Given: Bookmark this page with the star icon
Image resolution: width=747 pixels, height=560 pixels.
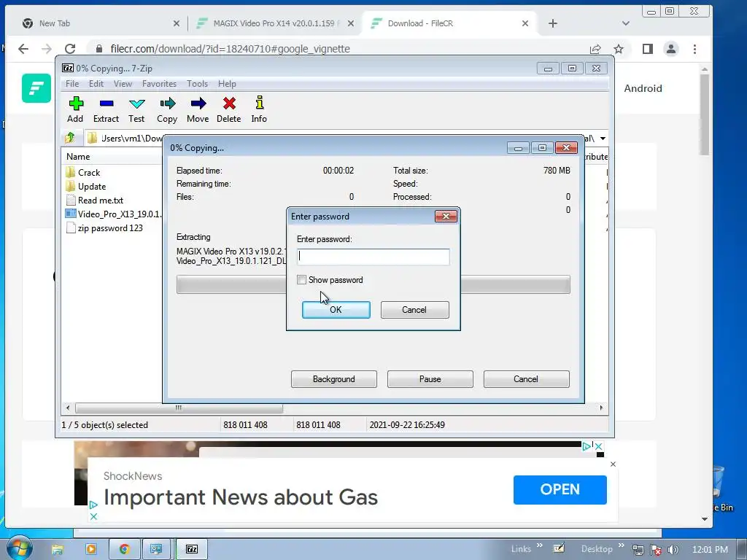Looking at the screenshot, I should click(x=619, y=49).
